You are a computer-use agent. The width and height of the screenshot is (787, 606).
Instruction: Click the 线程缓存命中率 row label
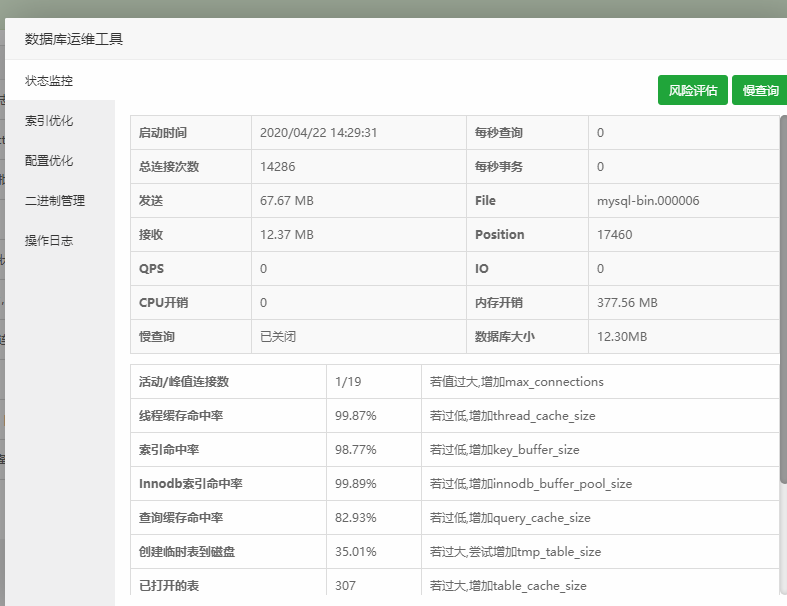pyautogui.click(x=181, y=416)
